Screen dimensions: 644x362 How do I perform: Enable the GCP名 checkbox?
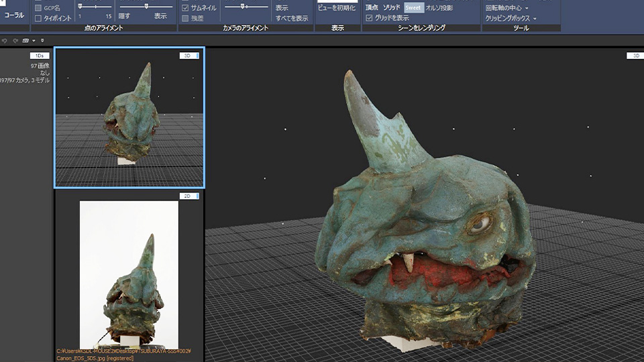click(38, 8)
